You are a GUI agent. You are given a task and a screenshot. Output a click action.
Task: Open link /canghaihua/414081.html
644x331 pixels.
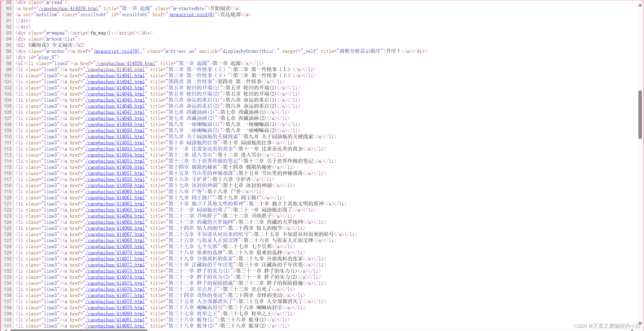tap(115, 320)
